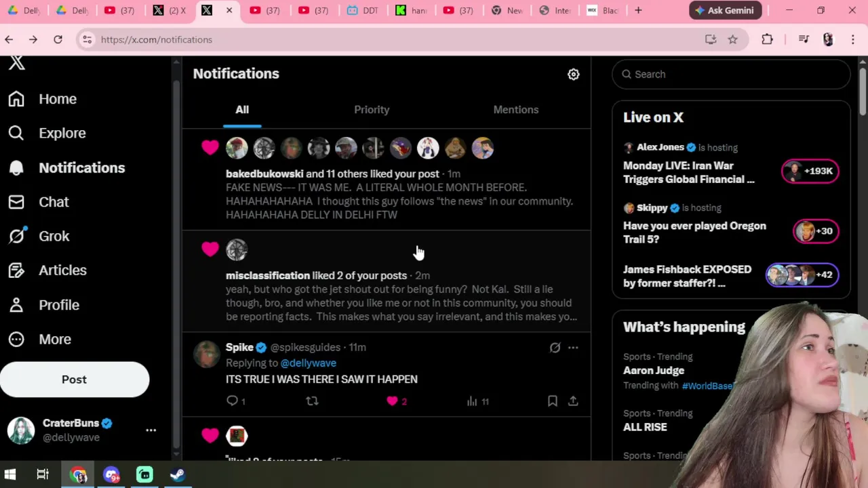Open the media controls icon
Image resolution: width=868 pixels, height=488 pixels.
(x=804, y=39)
